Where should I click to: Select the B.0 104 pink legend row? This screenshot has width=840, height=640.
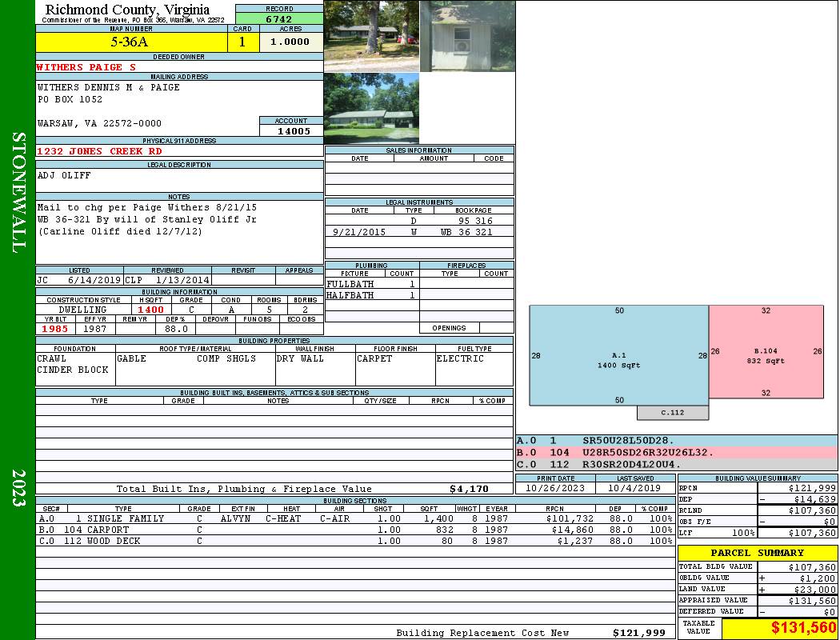[x=676, y=452]
